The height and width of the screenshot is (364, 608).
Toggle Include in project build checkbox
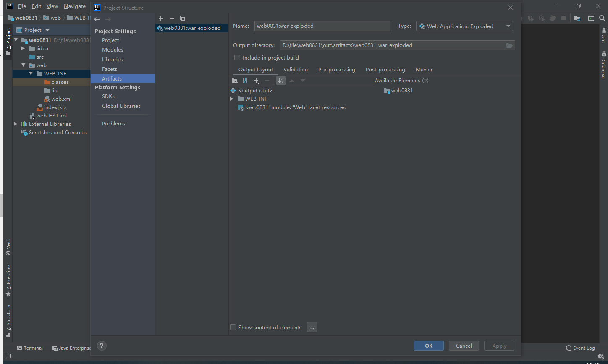click(x=237, y=57)
